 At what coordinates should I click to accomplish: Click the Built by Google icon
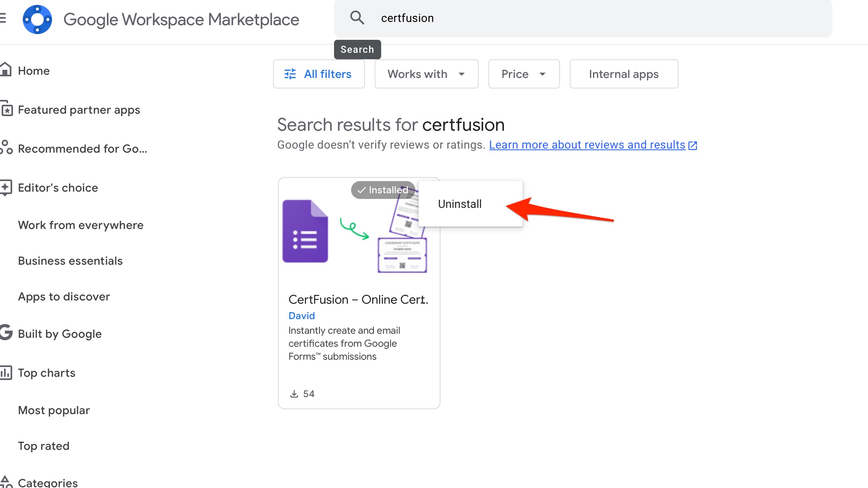pos(6,333)
